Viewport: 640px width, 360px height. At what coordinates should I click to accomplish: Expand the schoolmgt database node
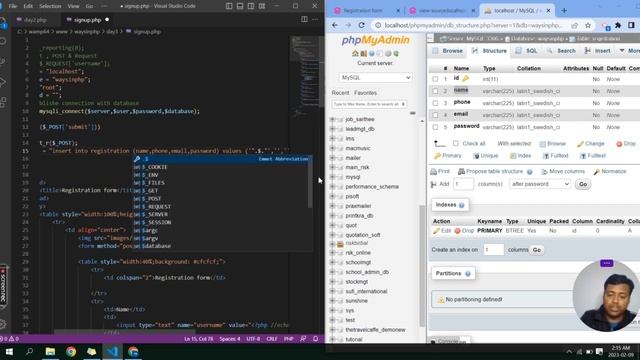click(x=332, y=262)
